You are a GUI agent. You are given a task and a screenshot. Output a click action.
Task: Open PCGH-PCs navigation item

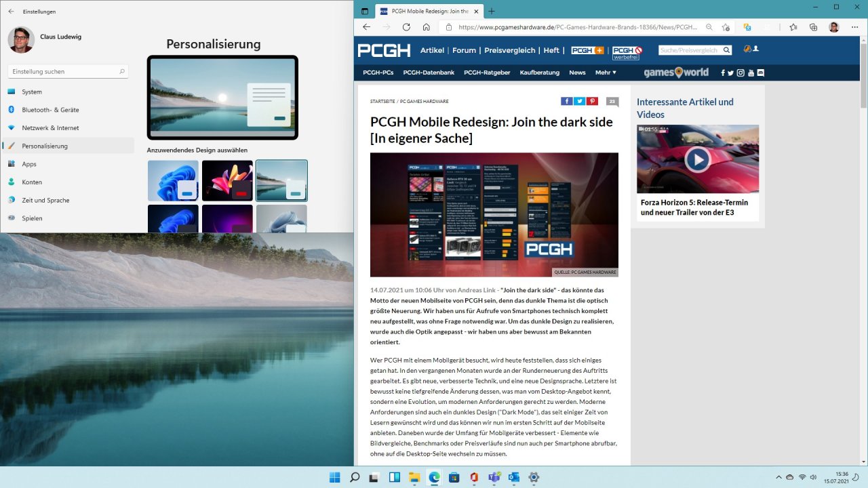[x=378, y=72]
